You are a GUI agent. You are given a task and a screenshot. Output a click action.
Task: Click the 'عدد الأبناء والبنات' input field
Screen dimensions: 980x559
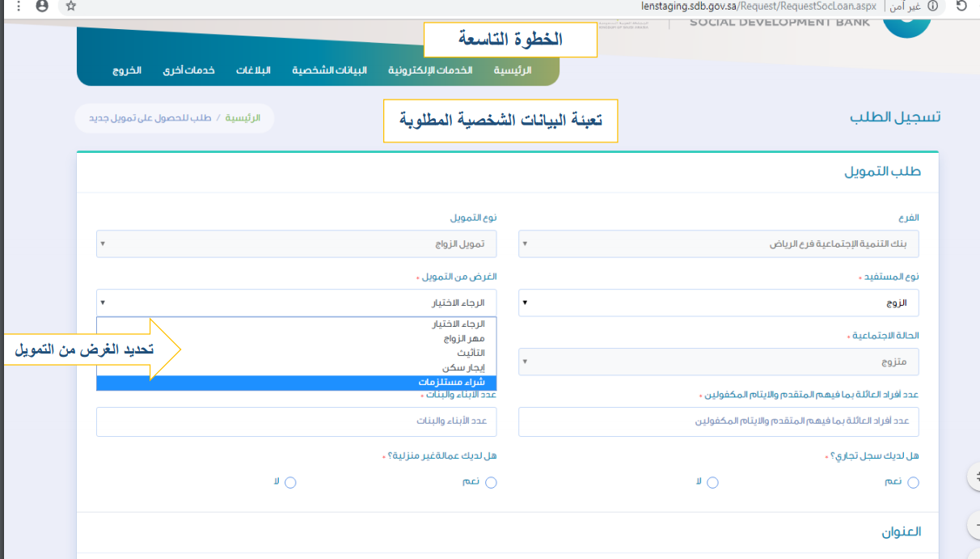click(296, 421)
